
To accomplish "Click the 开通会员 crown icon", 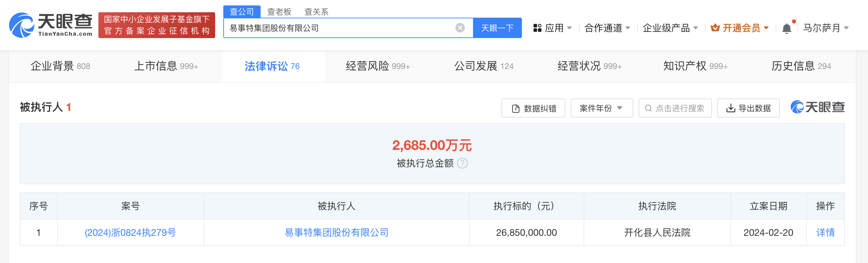I will click(x=715, y=28).
